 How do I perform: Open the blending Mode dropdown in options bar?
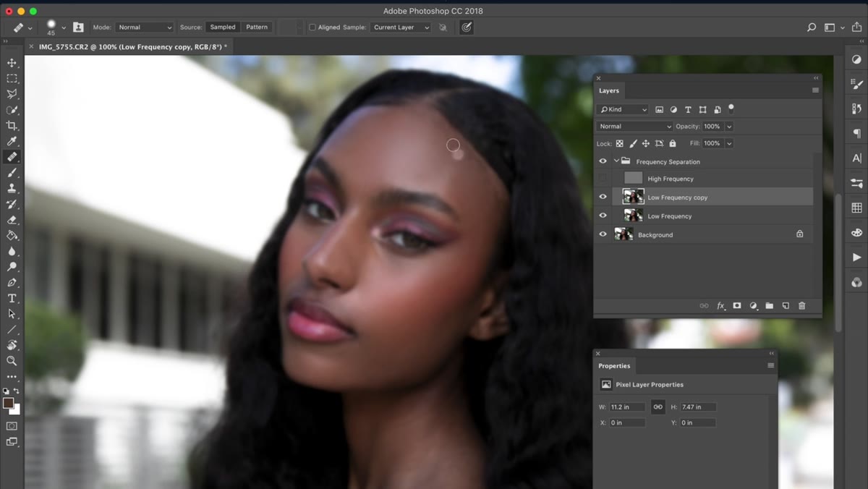145,27
